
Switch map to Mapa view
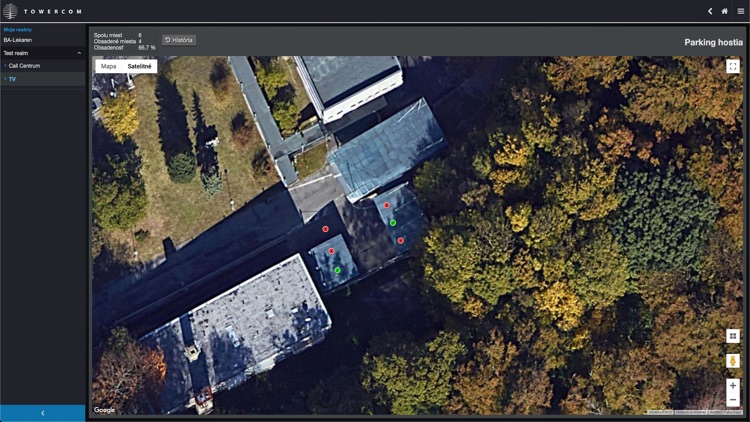click(109, 67)
